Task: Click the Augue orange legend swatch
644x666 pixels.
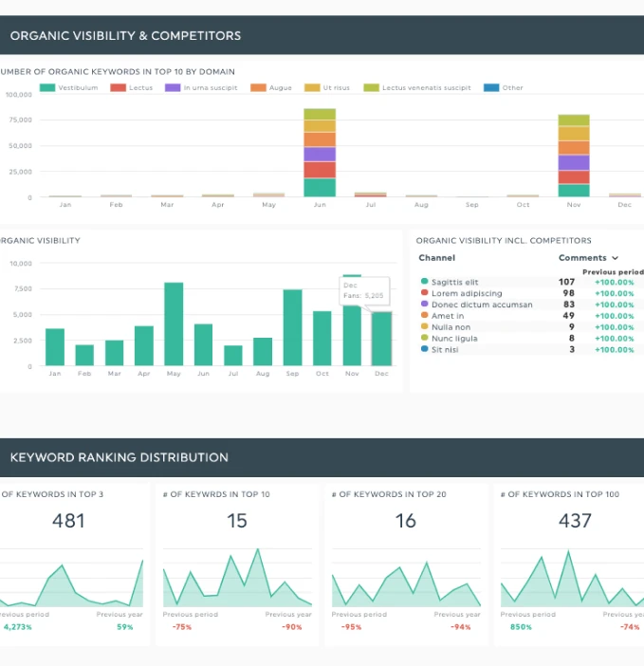Action: pyautogui.click(x=258, y=88)
